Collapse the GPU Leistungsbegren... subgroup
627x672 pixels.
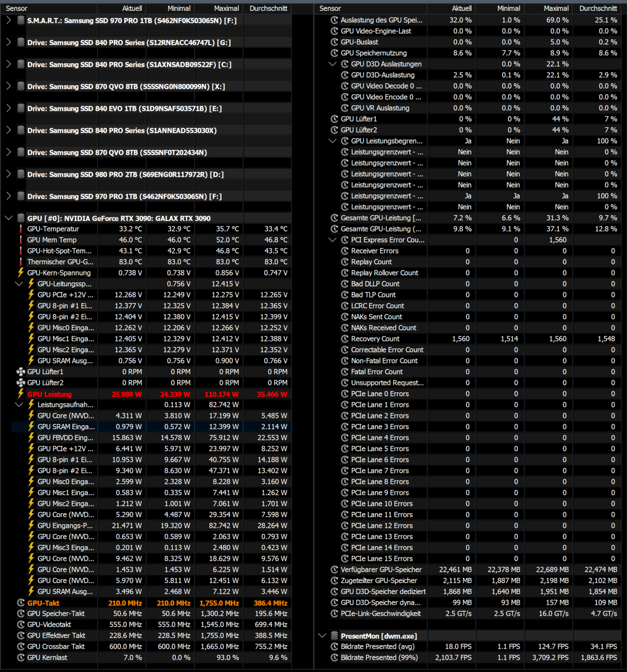[x=333, y=141]
